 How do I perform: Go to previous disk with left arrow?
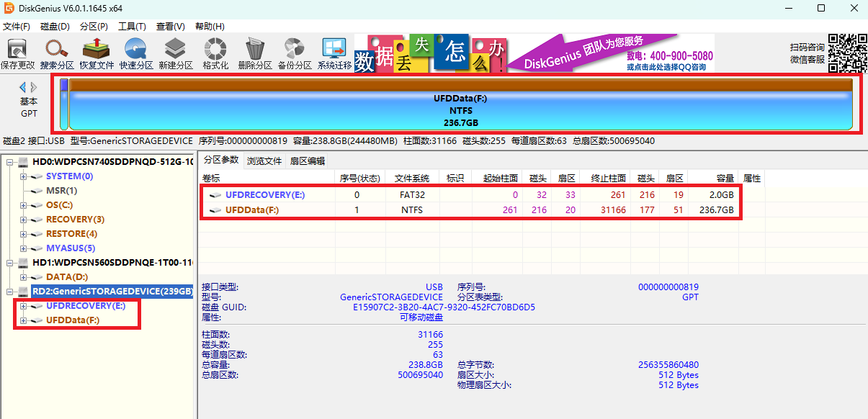click(x=22, y=87)
